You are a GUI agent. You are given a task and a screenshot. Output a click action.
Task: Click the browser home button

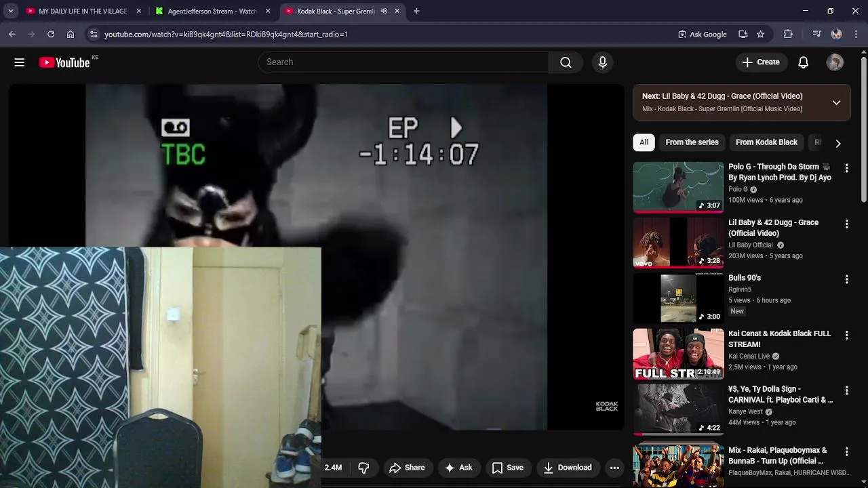click(71, 34)
